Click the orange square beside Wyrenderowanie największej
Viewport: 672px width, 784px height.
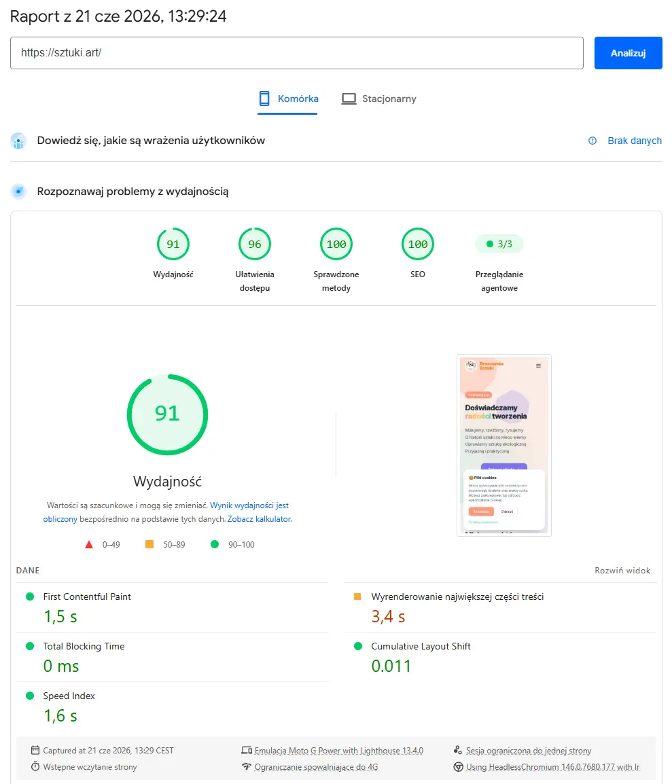357,596
